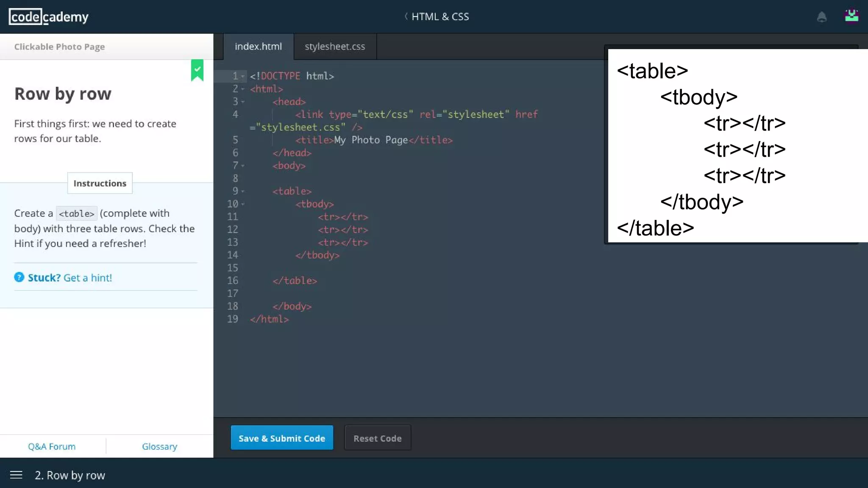Select the index.html tab
The width and height of the screenshot is (868, 488).
[x=258, y=47]
